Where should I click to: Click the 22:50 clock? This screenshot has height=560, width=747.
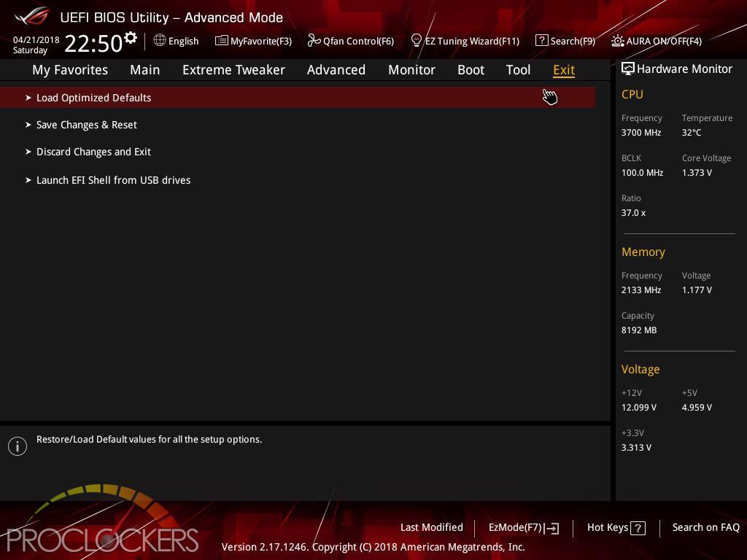coord(93,43)
